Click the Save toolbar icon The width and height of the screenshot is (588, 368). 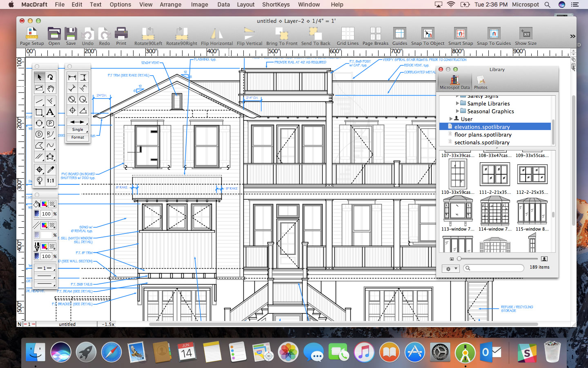tap(71, 36)
